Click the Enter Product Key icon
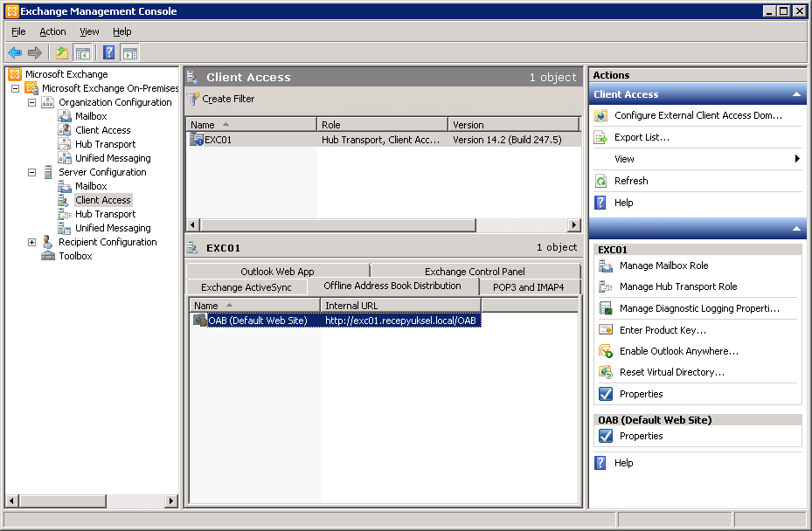 coord(606,329)
